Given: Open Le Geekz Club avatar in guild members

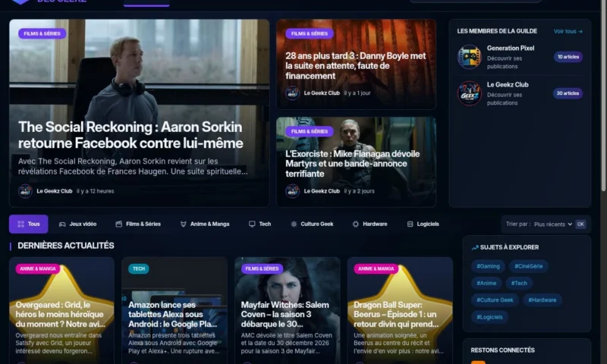Looking at the screenshot, I should point(469,93).
